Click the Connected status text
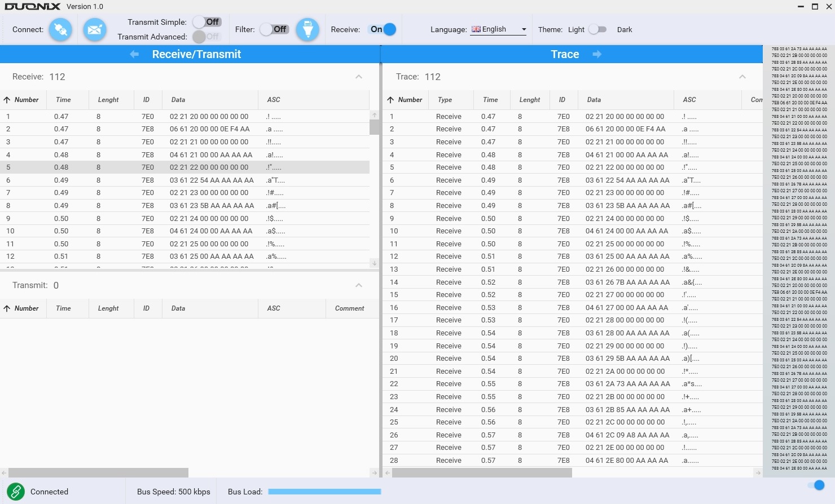The image size is (835, 504). (49, 492)
